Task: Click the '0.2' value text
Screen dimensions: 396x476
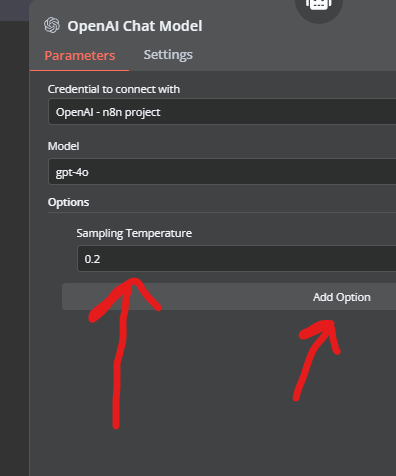Action: point(92,259)
